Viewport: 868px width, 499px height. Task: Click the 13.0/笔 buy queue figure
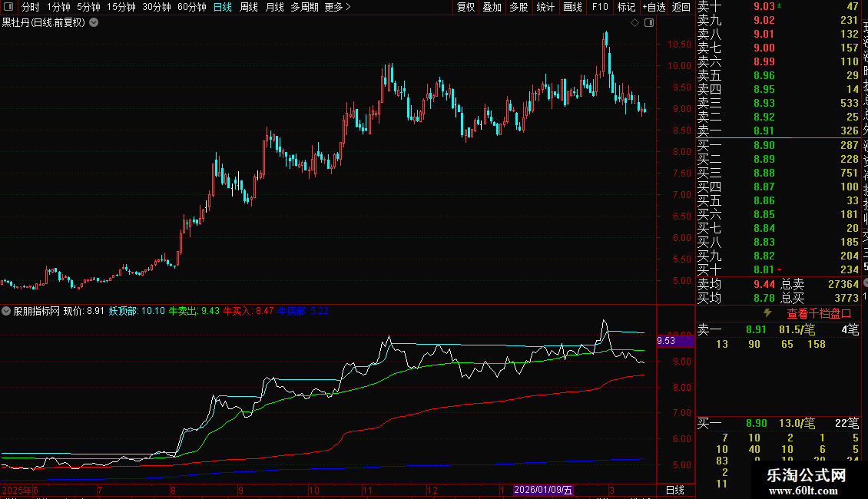797,423
